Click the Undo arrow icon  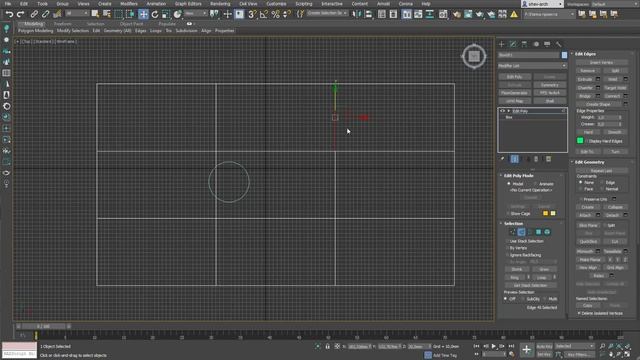coord(9,14)
